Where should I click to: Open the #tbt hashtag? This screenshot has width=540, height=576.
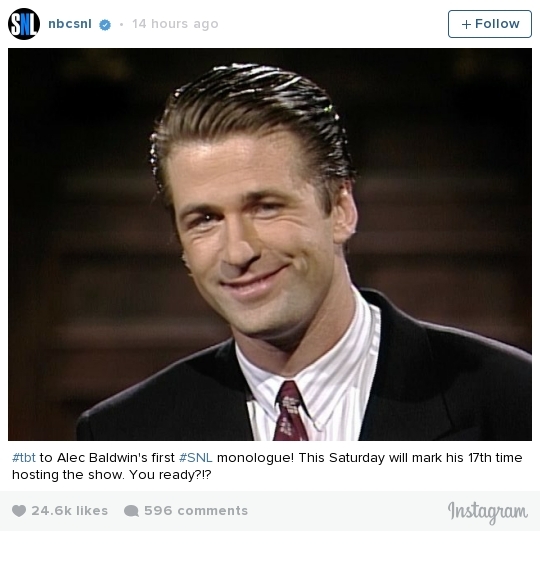24,458
